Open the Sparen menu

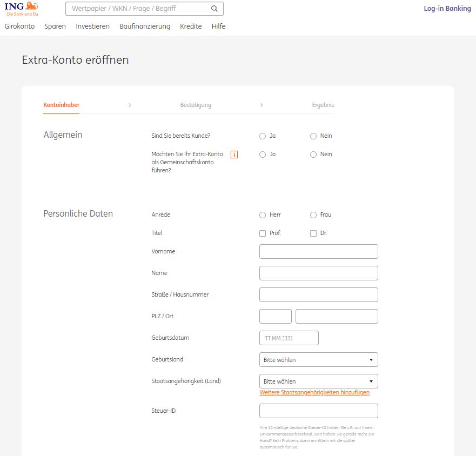(55, 26)
